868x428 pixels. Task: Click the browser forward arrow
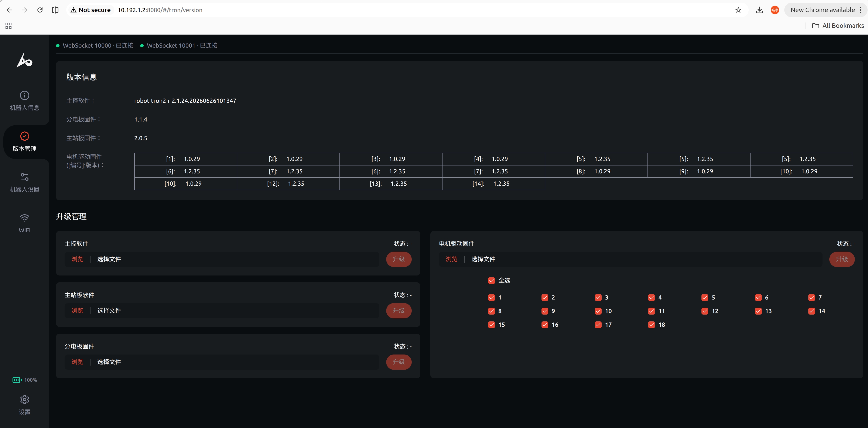(25, 10)
